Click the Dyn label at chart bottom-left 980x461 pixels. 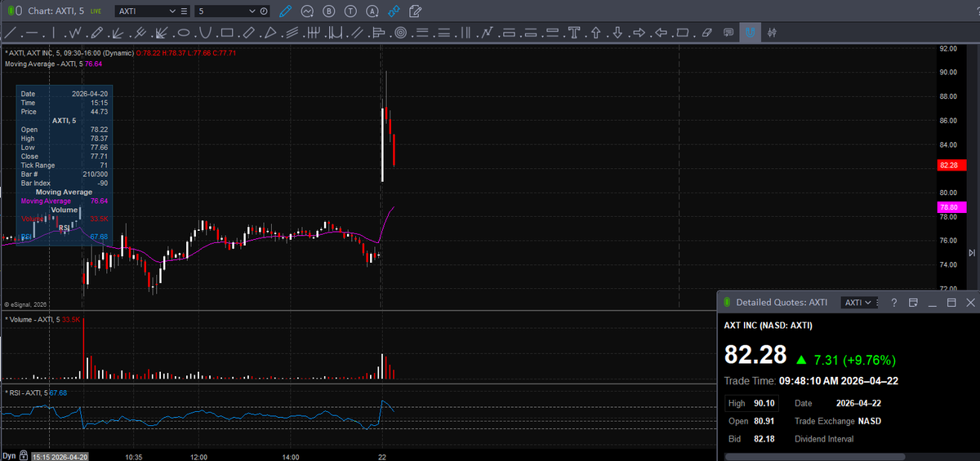pos(9,455)
